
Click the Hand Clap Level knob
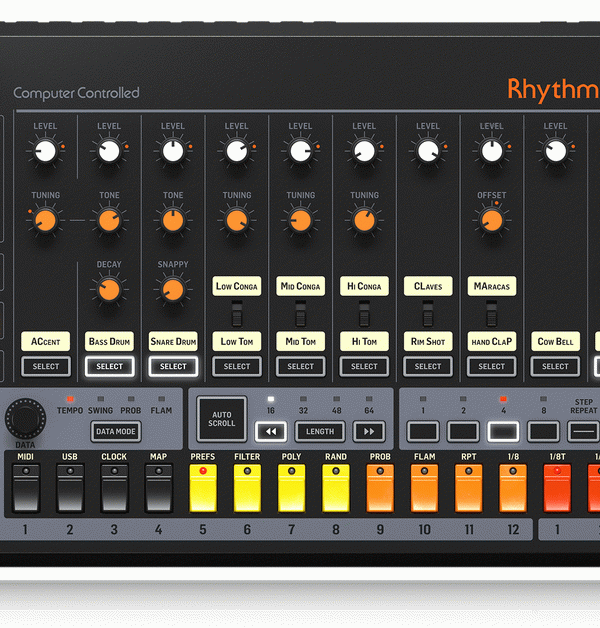(491, 151)
